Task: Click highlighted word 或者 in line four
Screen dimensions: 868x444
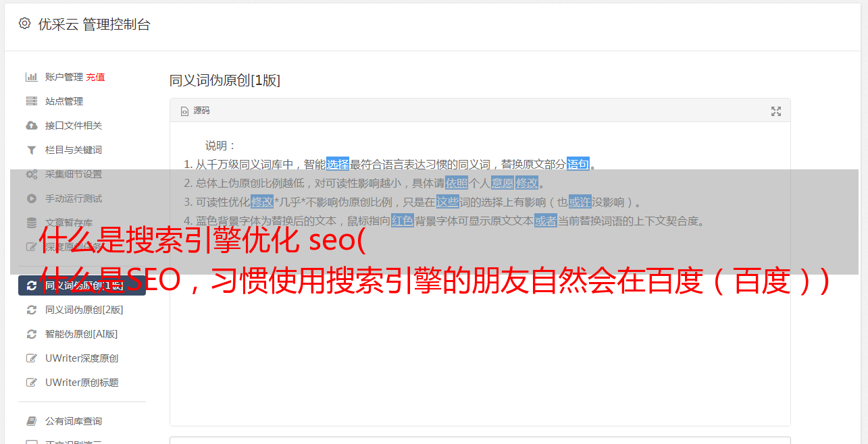Action: coord(546,221)
